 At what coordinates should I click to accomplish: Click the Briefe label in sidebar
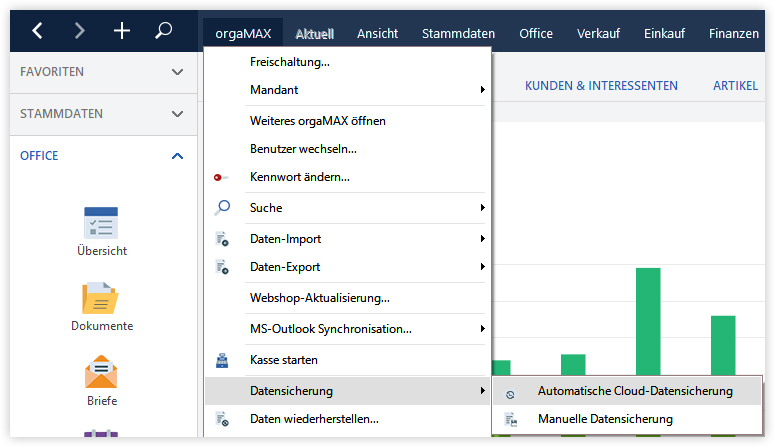(x=102, y=401)
